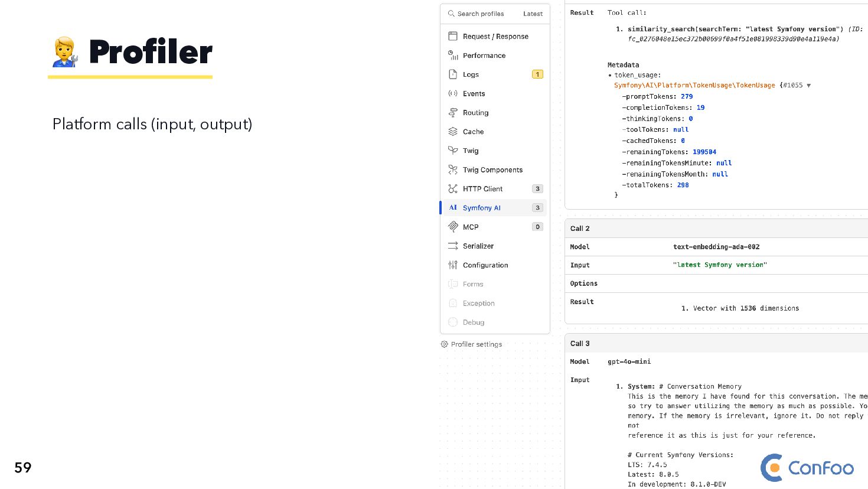This screenshot has height=489, width=868.
Task: Click the completionTokens value 19
Action: pyautogui.click(x=700, y=107)
